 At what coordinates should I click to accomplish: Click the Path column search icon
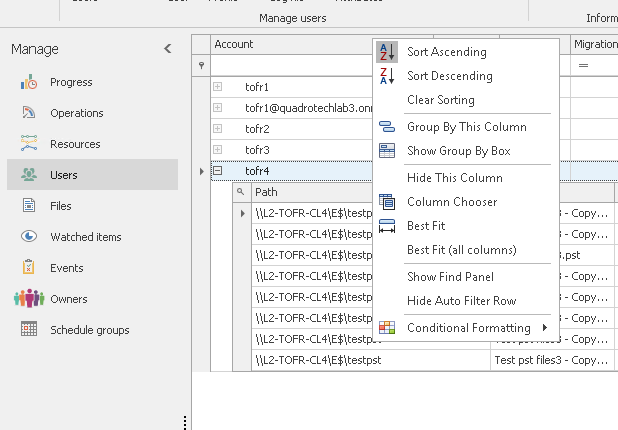tap(240, 192)
